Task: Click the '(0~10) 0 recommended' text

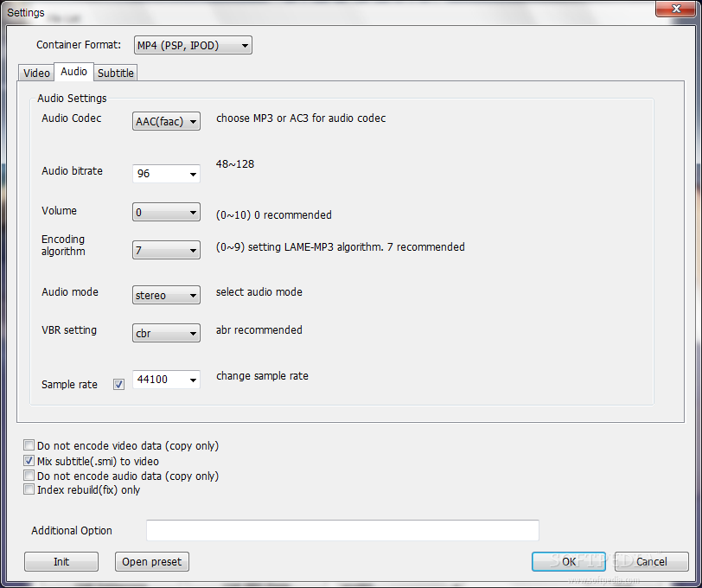Action: (273, 215)
